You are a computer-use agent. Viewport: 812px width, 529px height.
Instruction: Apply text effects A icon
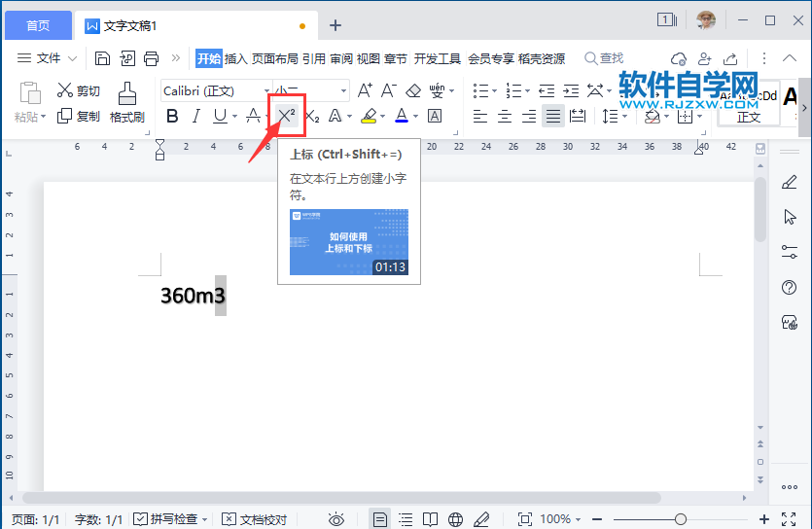(335, 116)
